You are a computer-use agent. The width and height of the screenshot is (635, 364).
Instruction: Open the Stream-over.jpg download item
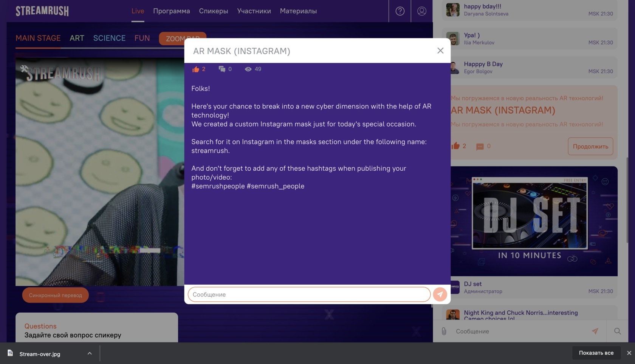(x=40, y=354)
